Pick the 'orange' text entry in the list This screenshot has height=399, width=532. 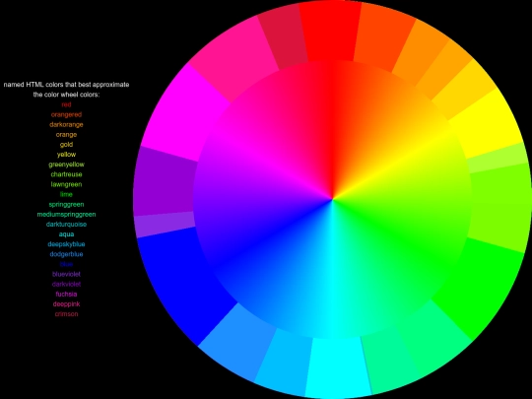[x=67, y=135]
